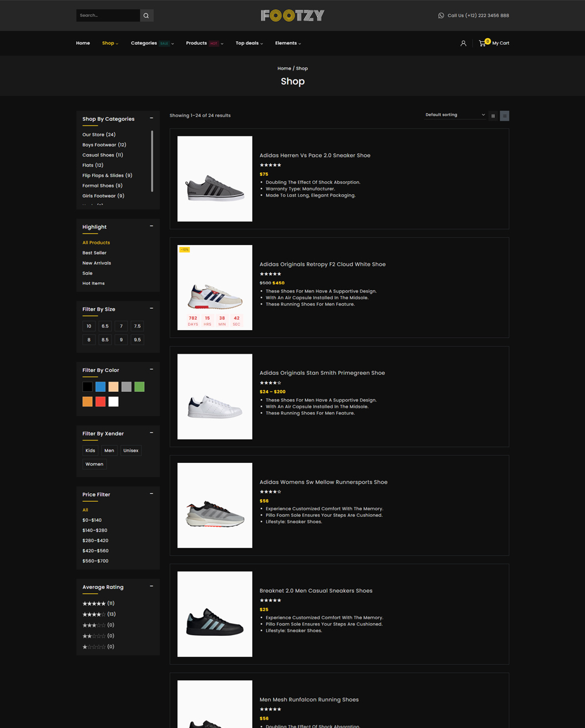585x728 pixels.
Task: Select the Best Seller highlight link
Action: [95, 253]
